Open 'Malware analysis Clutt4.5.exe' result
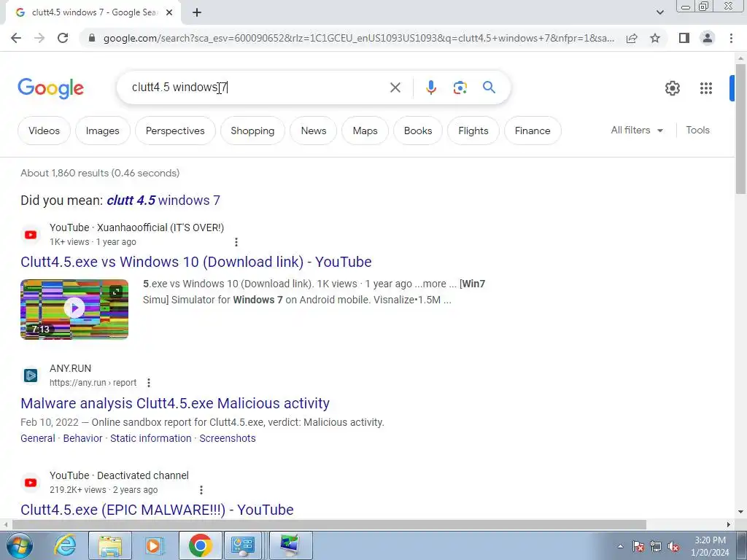747x560 pixels. point(175,403)
